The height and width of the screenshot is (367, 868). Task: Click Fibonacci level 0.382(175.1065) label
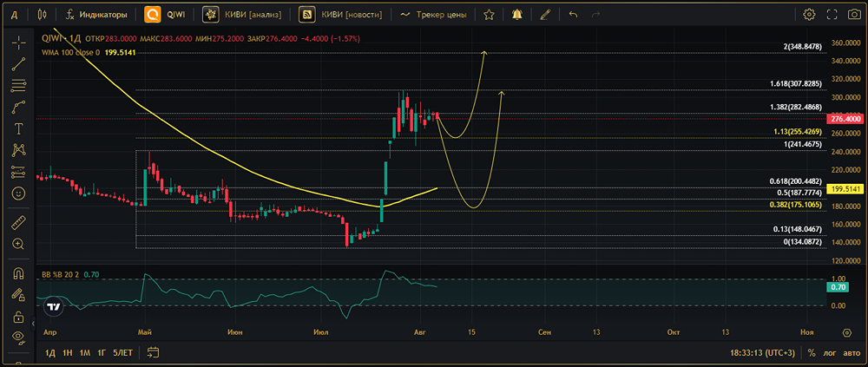[x=795, y=205]
